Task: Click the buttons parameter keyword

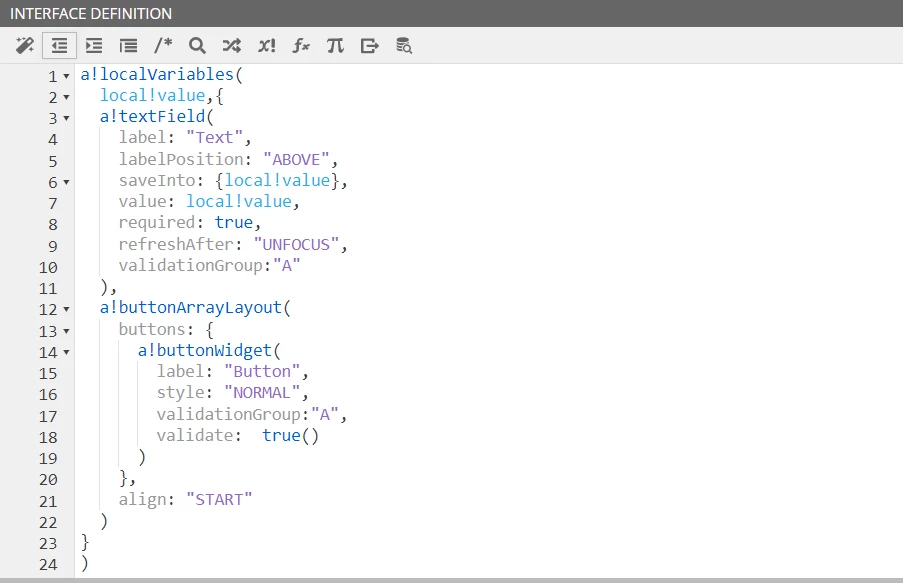Action: (x=152, y=329)
